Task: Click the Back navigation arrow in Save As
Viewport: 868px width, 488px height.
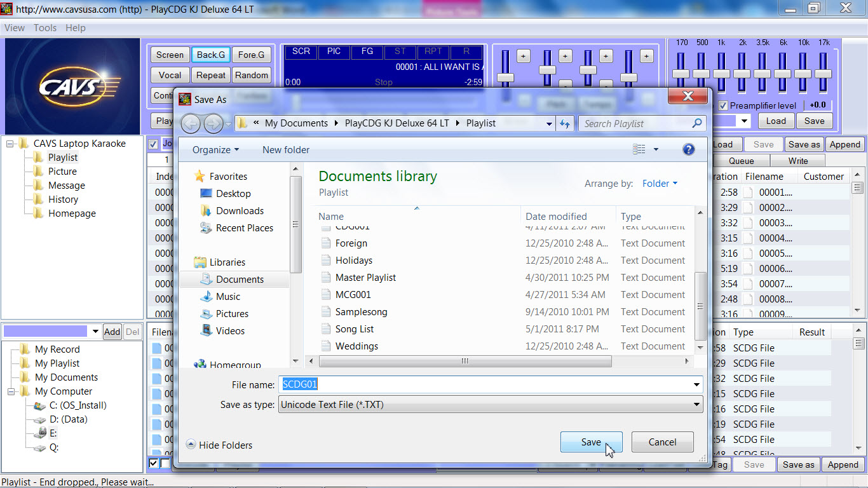Action: (191, 123)
